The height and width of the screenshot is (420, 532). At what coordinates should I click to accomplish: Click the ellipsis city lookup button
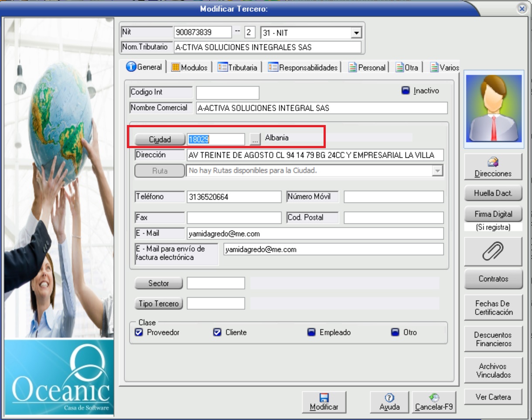[255, 139]
